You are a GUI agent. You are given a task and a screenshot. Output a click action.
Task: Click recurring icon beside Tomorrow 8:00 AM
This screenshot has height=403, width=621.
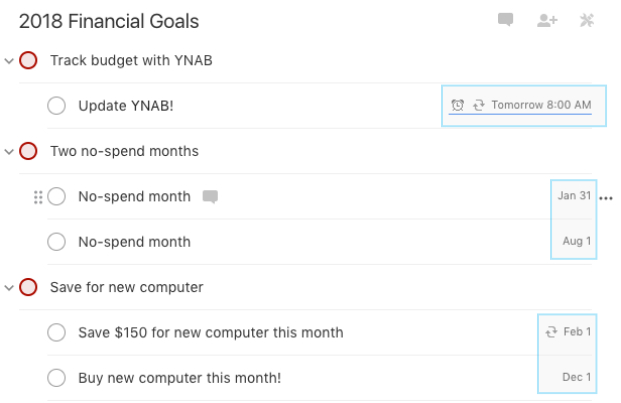click(x=478, y=105)
